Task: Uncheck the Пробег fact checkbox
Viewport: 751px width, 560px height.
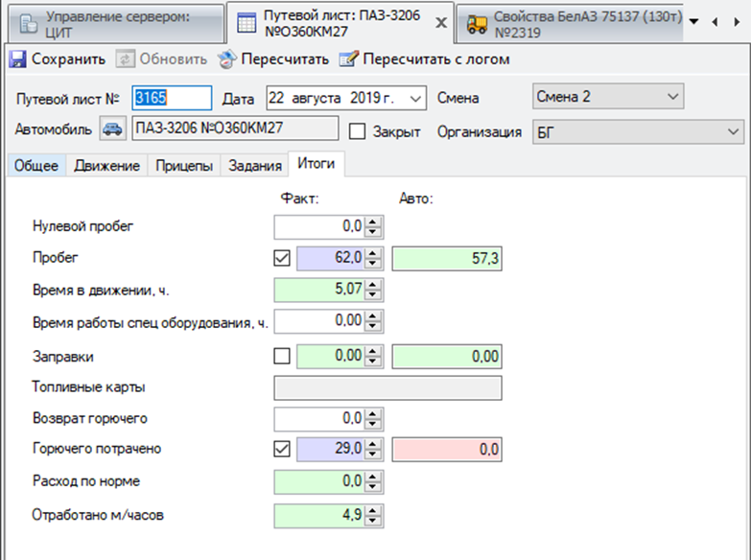Action: pos(282,258)
